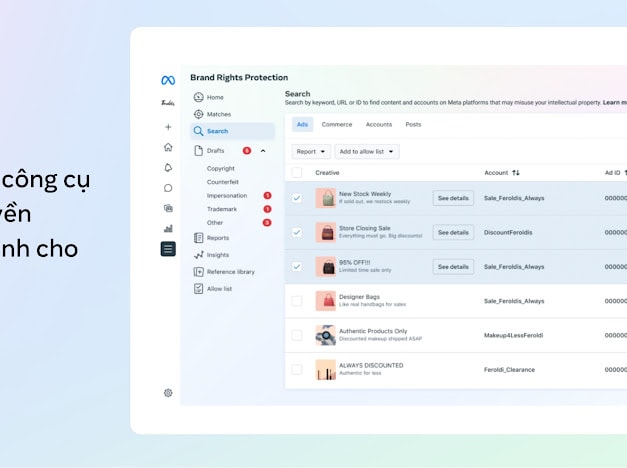The width and height of the screenshot is (627, 468).
Task: Click account DiscountFeroldis
Action: click(508, 232)
